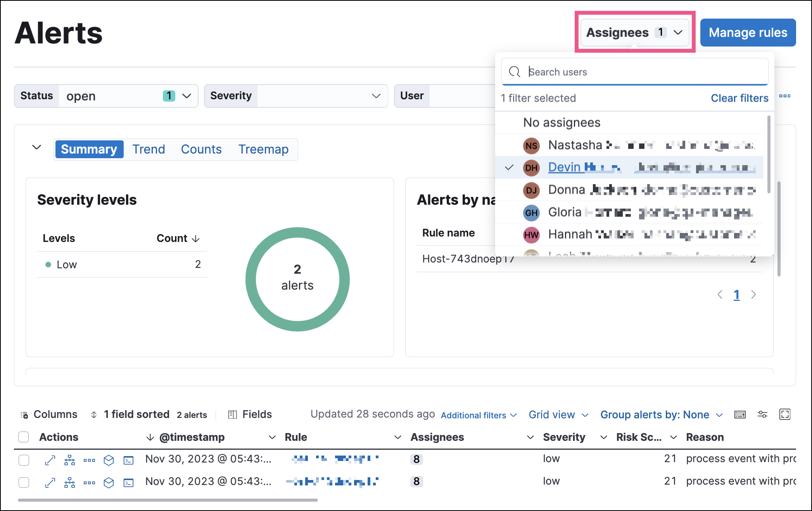This screenshot has width=812, height=511.
Task: Open the More actions menu on the second alert
Action: click(89, 483)
